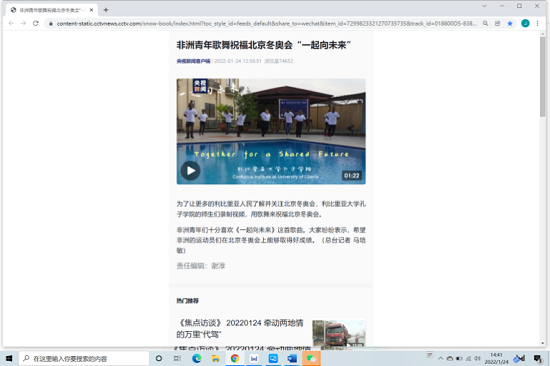Go back with the browser back arrow
This screenshot has width=550, height=366.
point(11,24)
